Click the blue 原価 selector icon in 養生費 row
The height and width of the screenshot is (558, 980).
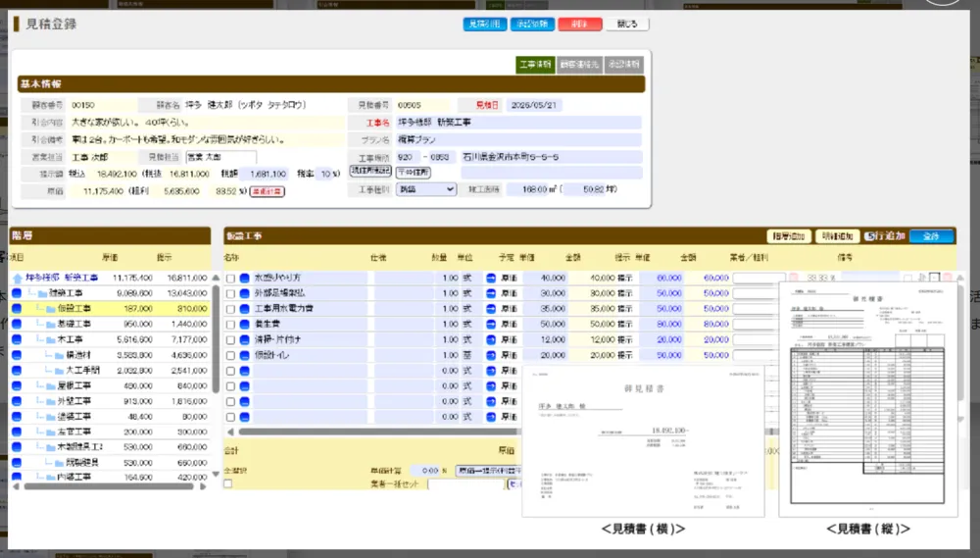click(491, 324)
